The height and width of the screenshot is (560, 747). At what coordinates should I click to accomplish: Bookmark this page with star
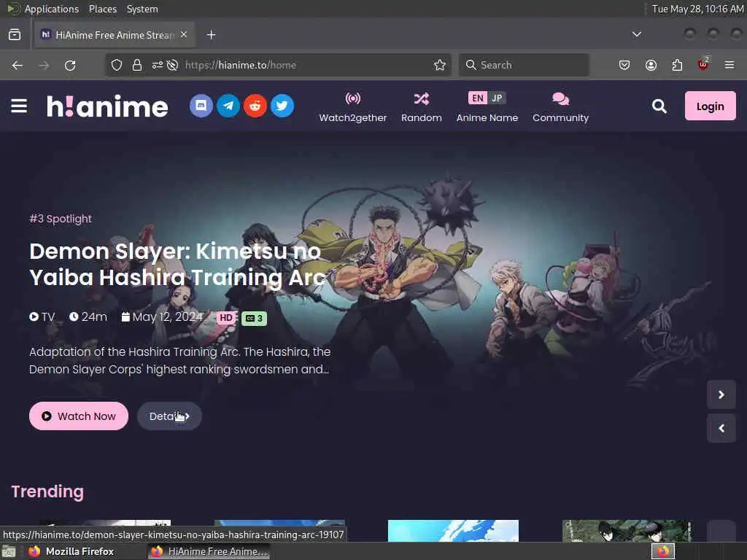(x=440, y=65)
